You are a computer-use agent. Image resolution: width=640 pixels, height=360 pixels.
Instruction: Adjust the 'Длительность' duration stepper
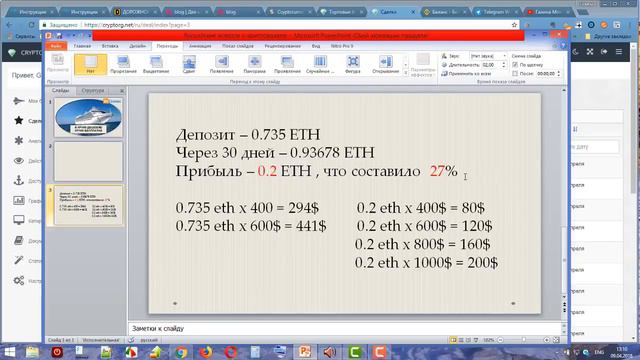[x=504, y=65]
